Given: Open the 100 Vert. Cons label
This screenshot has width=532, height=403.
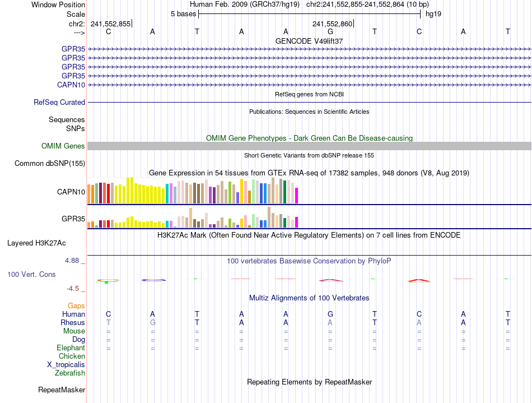Looking at the screenshot, I should coord(31,274).
